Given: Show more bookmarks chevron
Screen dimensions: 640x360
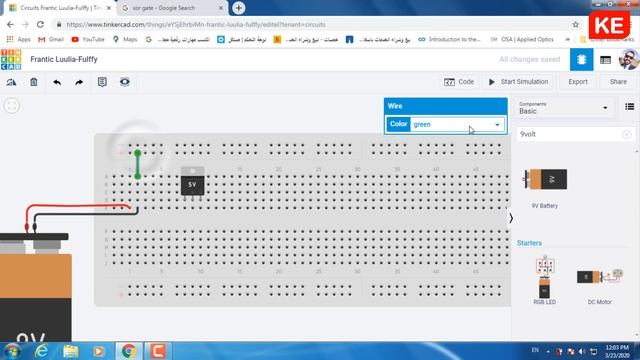Looking at the screenshot, I should click(x=567, y=40).
